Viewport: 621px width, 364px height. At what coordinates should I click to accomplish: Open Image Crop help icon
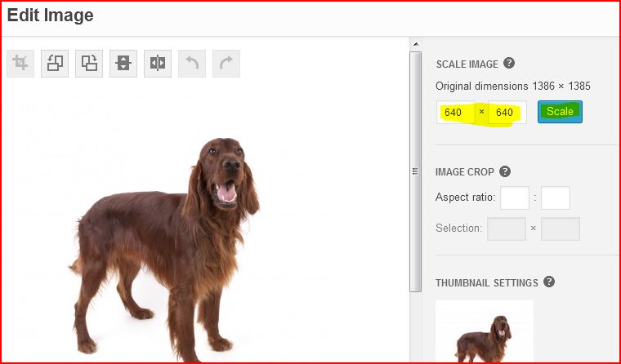[505, 171]
